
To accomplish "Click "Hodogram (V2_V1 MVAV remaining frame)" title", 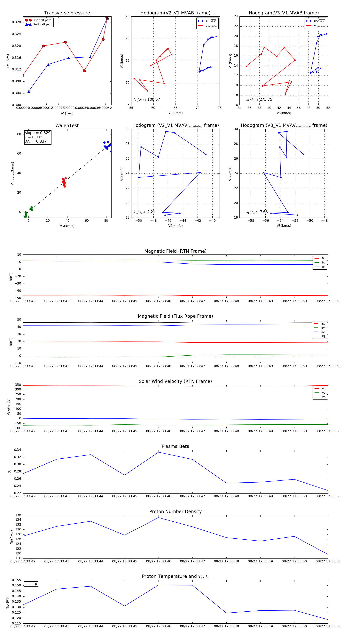I will pyautogui.click(x=175, y=125).
